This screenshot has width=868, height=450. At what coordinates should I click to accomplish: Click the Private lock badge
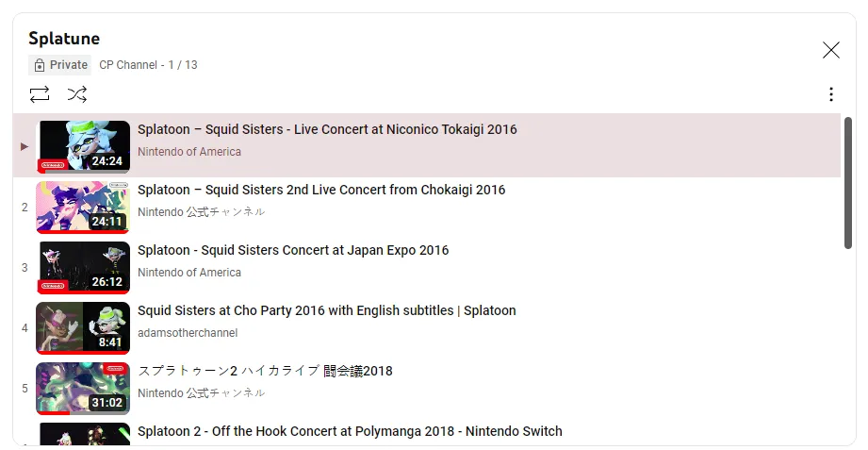(x=59, y=65)
